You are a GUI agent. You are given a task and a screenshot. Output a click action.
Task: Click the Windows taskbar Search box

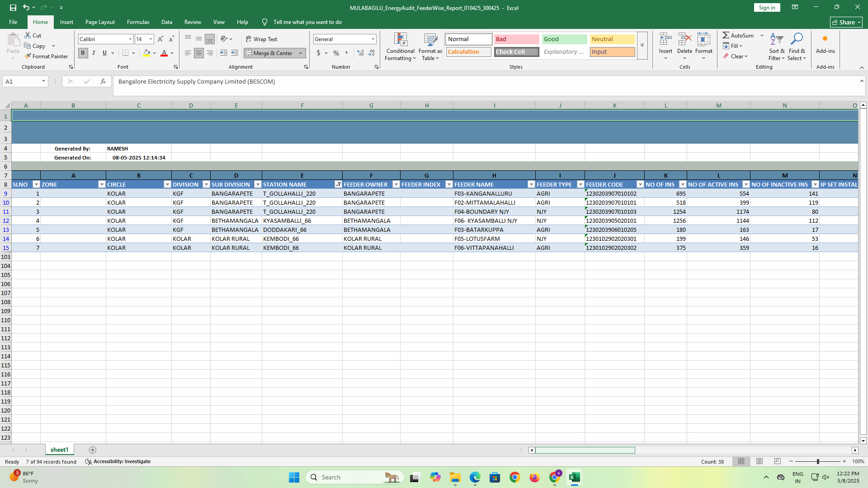click(x=355, y=477)
